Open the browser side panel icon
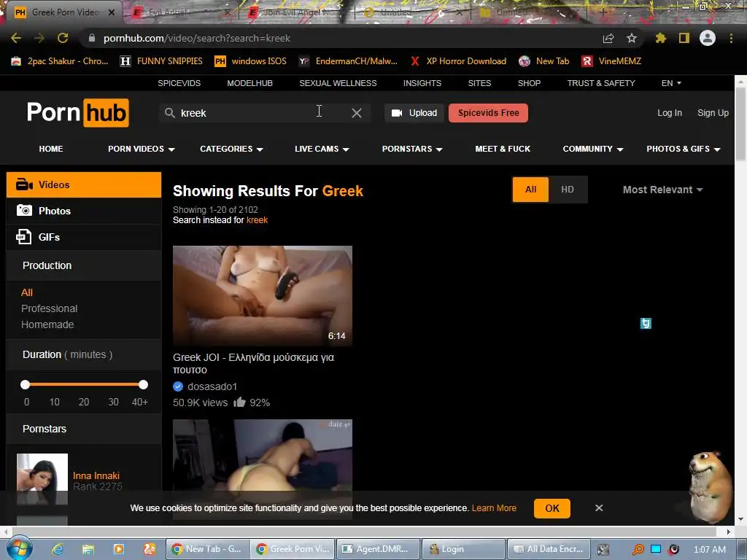Viewport: 747px width, 560px height. click(x=684, y=38)
